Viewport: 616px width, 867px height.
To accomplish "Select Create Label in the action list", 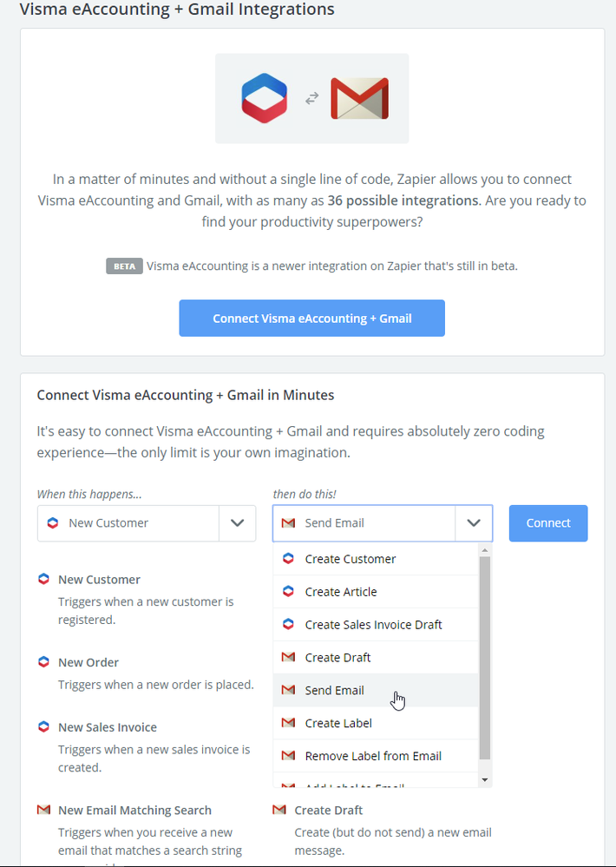I will coord(338,723).
